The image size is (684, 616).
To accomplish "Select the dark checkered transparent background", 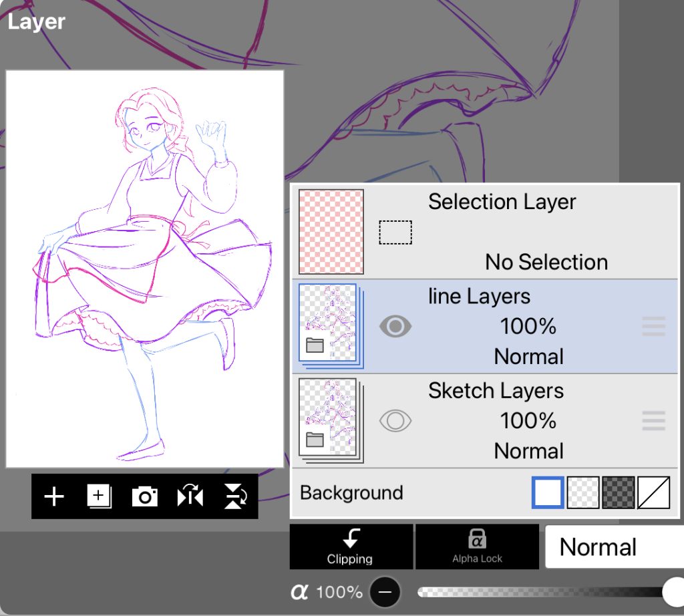I will click(618, 493).
